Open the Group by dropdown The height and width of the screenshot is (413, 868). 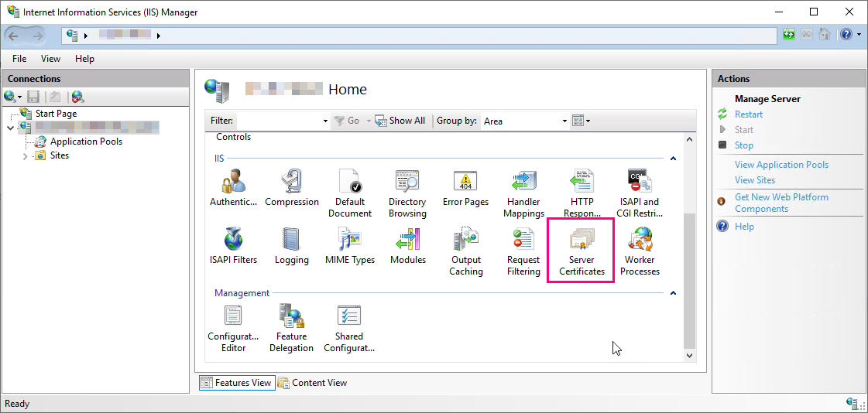[564, 121]
